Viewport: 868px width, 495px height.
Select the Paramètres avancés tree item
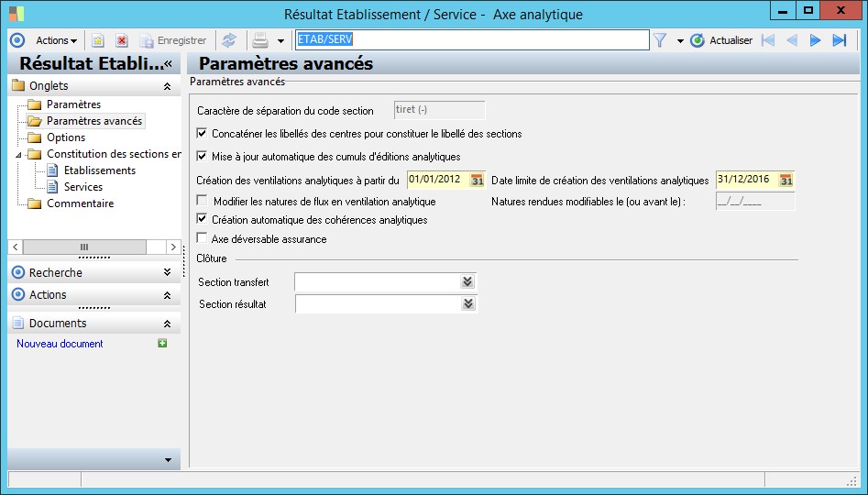point(94,121)
